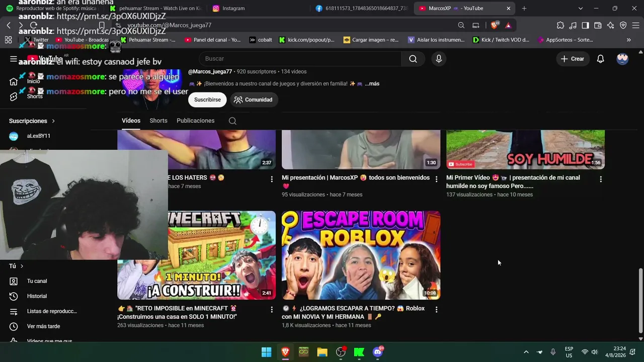This screenshot has width=644, height=362.
Task: Open the YouTube voice search microphone
Action: click(x=439, y=59)
